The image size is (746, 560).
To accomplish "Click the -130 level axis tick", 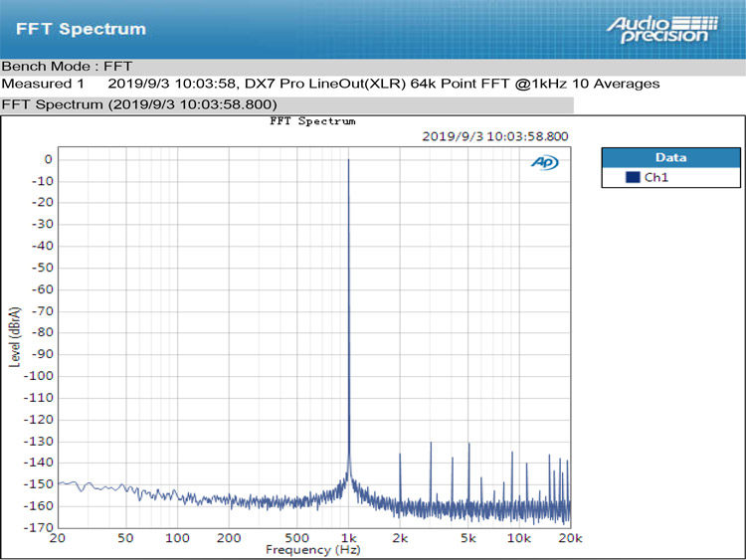I will click(x=39, y=441).
